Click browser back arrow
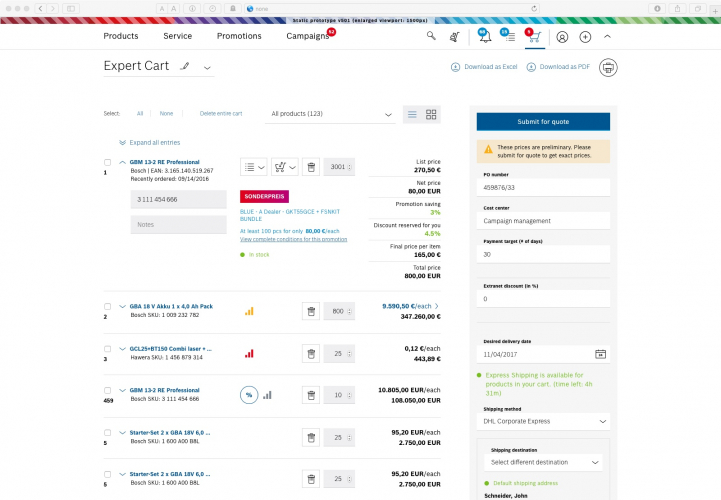 point(40,8)
